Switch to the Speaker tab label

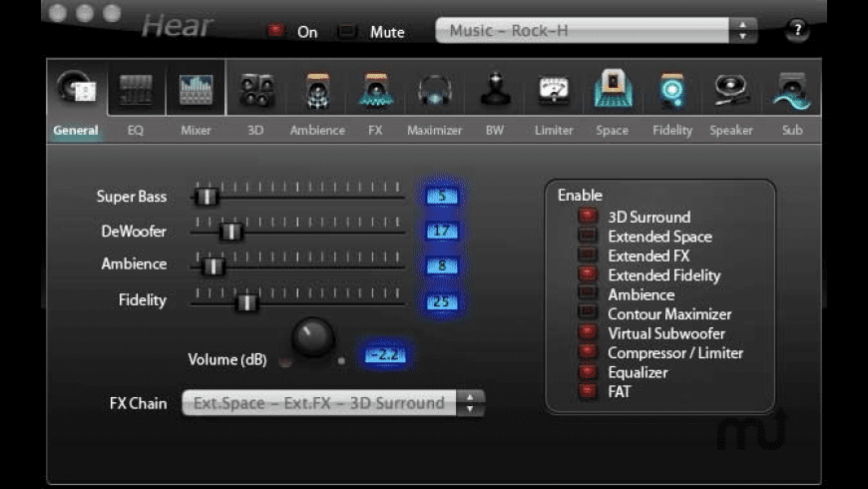pyautogui.click(x=731, y=131)
